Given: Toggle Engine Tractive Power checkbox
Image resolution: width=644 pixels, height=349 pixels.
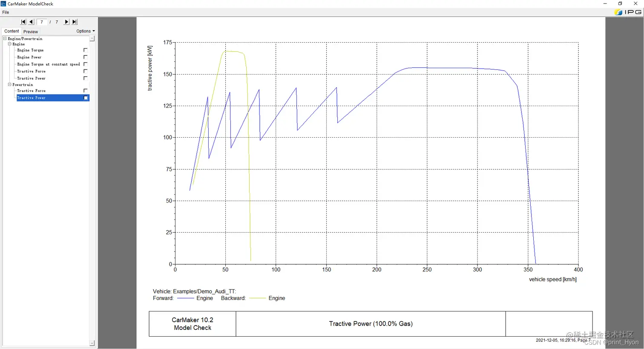Looking at the screenshot, I should pyautogui.click(x=86, y=78).
